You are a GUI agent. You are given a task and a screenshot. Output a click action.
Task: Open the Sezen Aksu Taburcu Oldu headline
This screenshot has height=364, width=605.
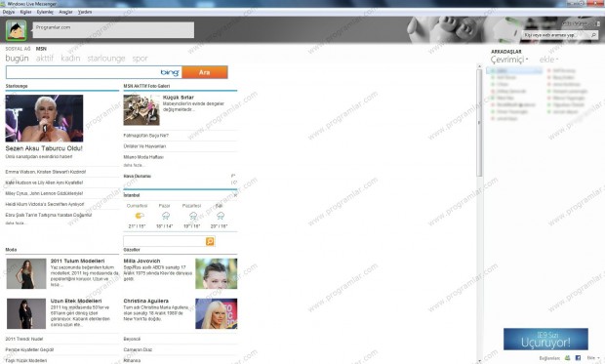pos(44,148)
